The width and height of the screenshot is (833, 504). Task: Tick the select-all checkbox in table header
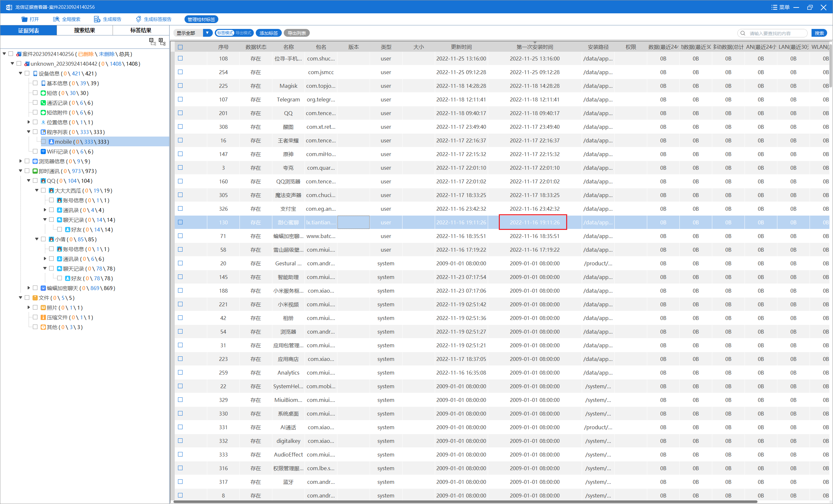coord(180,47)
